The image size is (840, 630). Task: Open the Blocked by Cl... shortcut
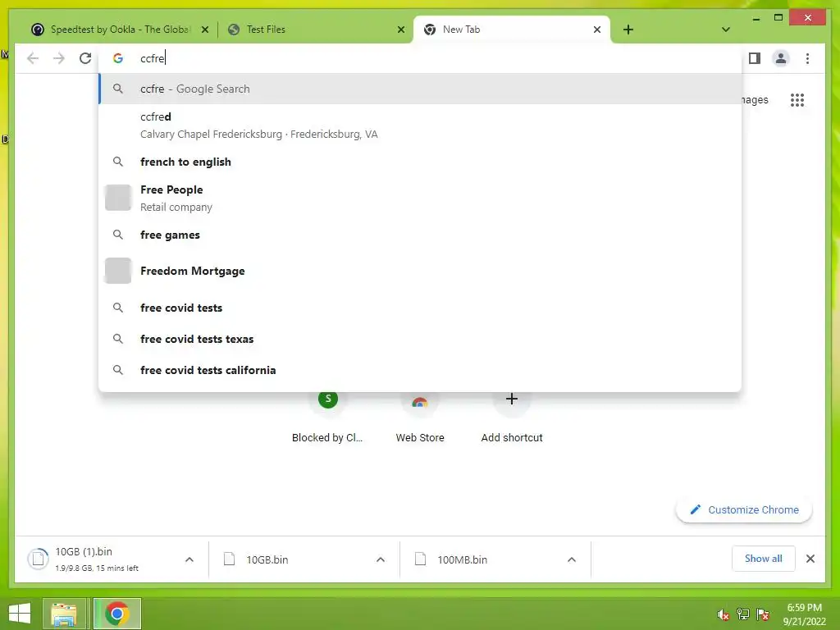click(328, 417)
